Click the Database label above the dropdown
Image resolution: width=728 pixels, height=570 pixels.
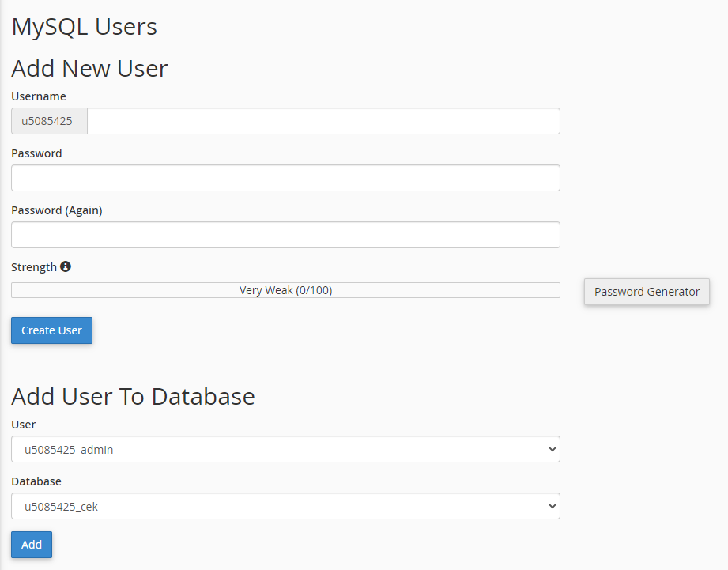point(36,481)
